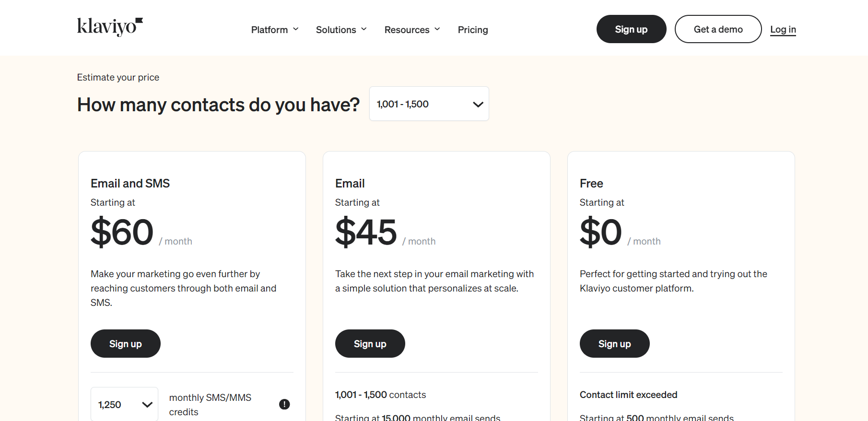Image resolution: width=868 pixels, height=421 pixels.
Task: Sign up for the Free plan
Action: tap(615, 343)
